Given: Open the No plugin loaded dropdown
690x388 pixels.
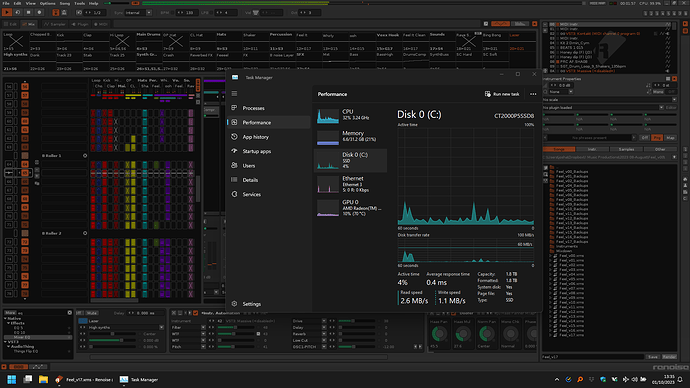Looking at the screenshot, I should pyautogui.click(x=603, y=107).
